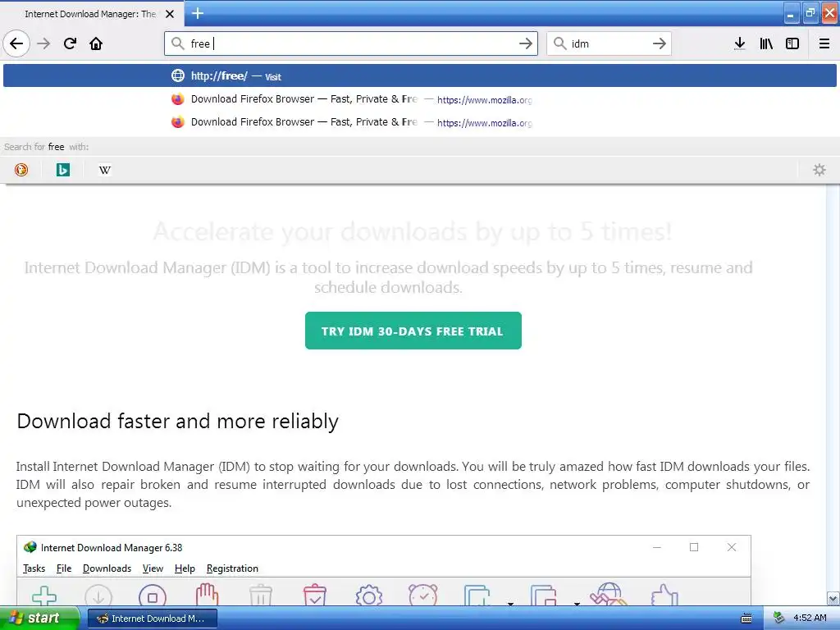This screenshot has height=630, width=840.
Task: Search with the Bing engine icon
Action: coord(62,170)
